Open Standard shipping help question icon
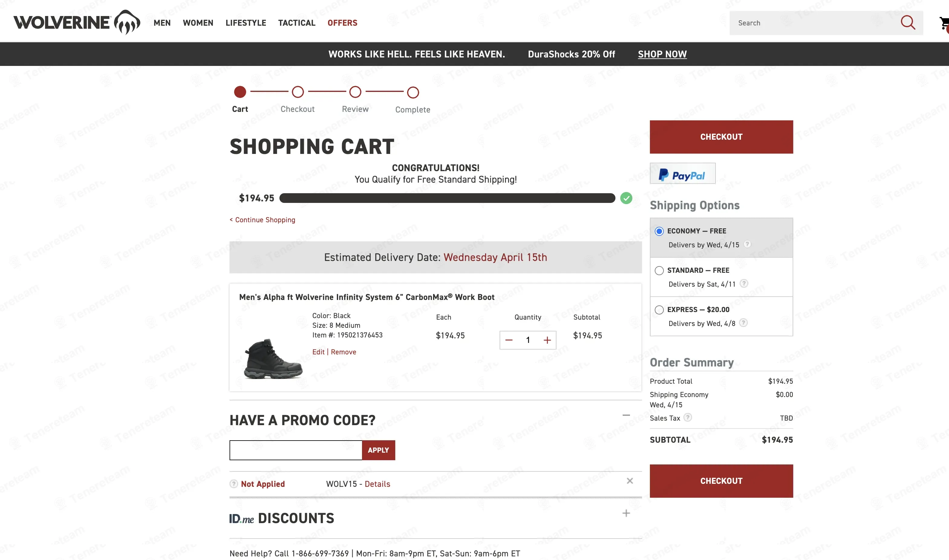Image resolution: width=949 pixels, height=560 pixels. (743, 283)
